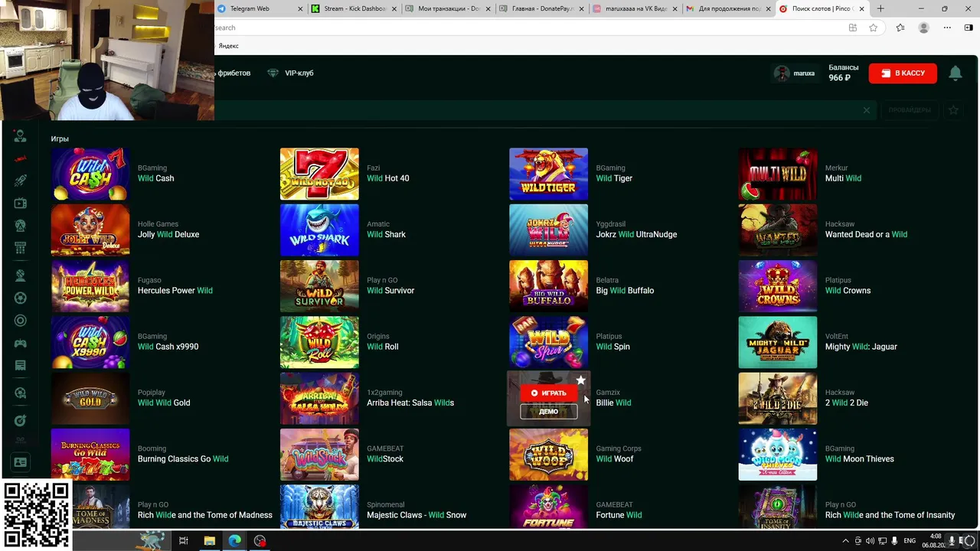Open the Wild Cash game thumbnail
Image resolution: width=980 pixels, height=551 pixels.
point(90,174)
